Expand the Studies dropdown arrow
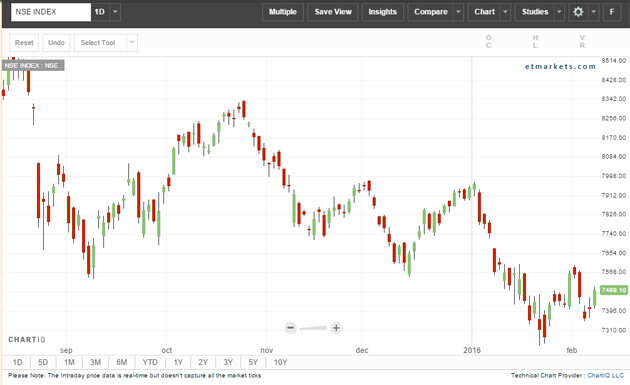 [559, 12]
